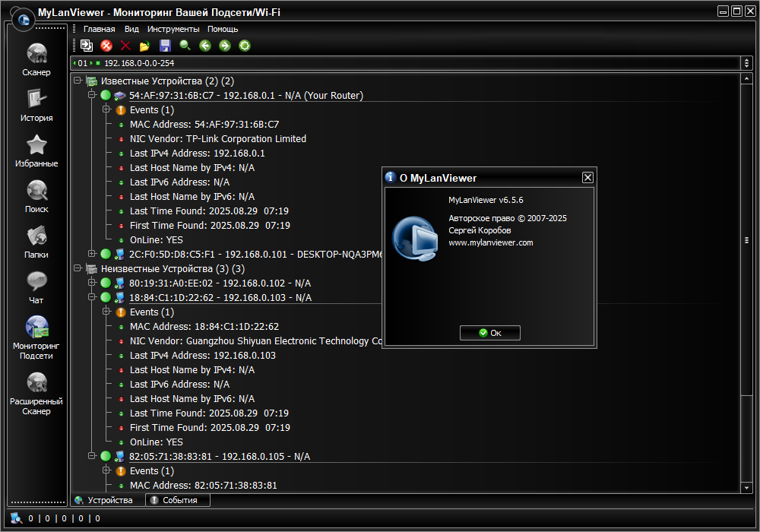Image resolution: width=760 pixels, height=532 pixels.
Task: Click the vertical scrollbar thumb grip
Action: pyautogui.click(x=746, y=240)
